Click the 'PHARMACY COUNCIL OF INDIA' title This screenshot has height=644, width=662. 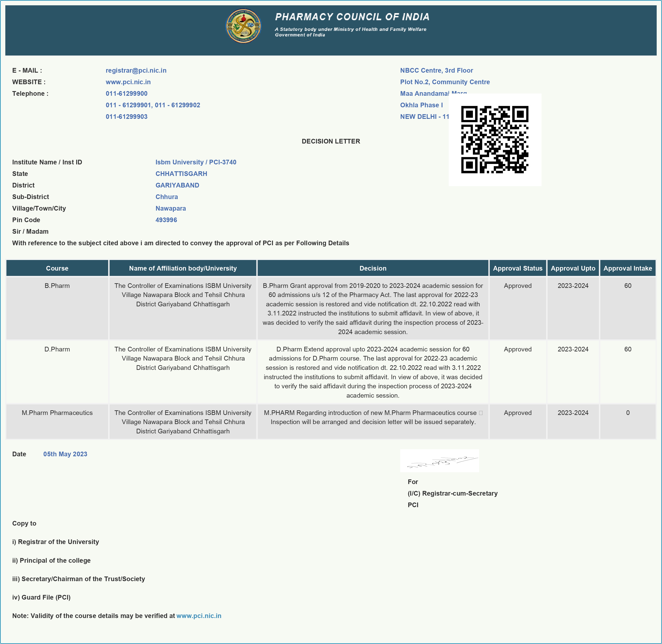(352, 17)
